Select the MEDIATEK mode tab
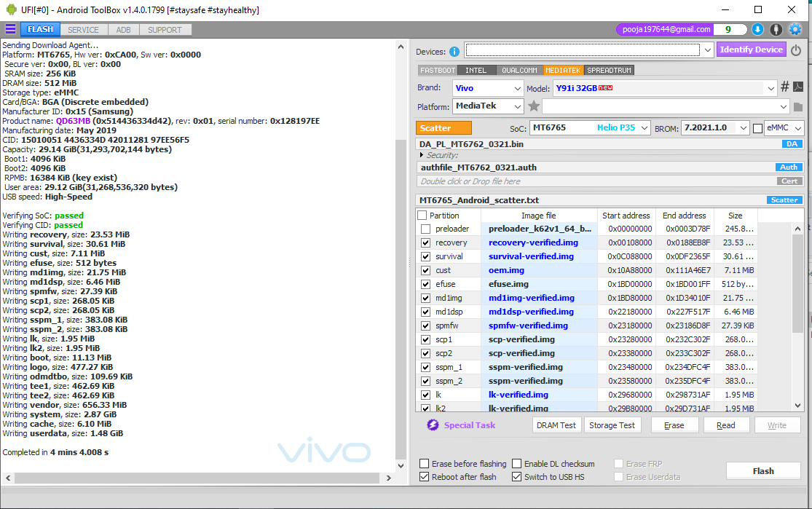This screenshot has width=812, height=509. pyautogui.click(x=563, y=71)
